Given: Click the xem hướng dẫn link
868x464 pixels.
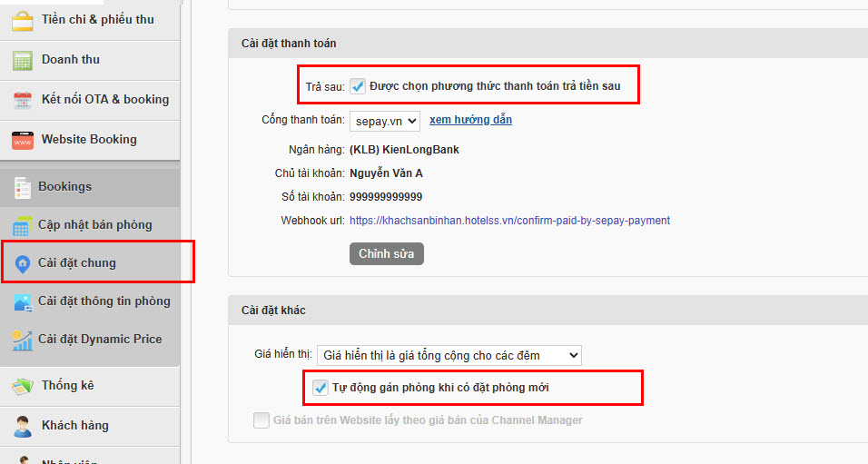Looking at the screenshot, I should coord(470,120).
